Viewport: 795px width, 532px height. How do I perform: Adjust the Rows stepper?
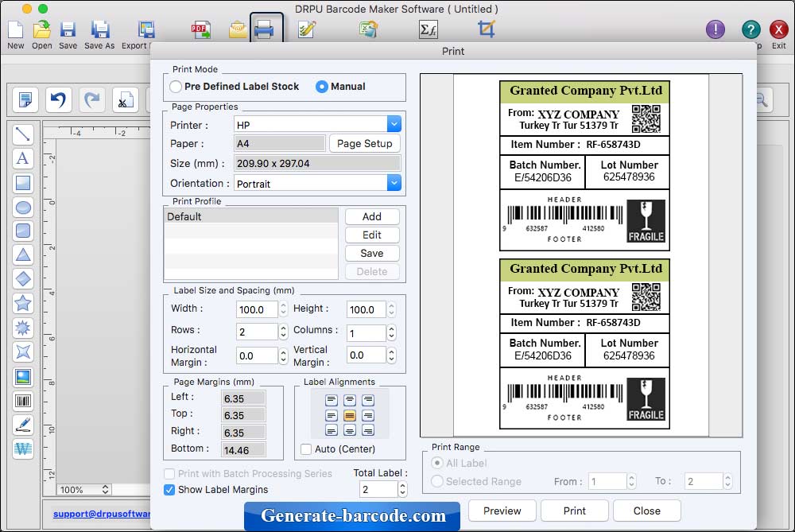click(284, 332)
